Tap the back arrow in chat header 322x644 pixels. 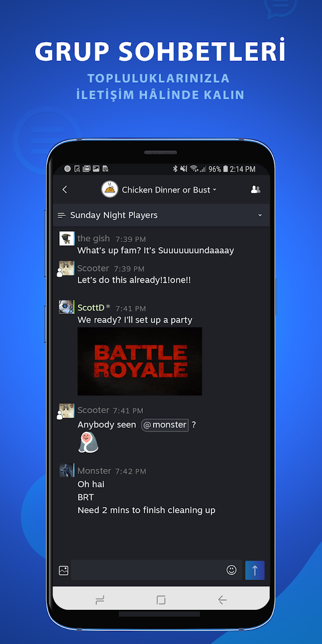click(x=64, y=190)
